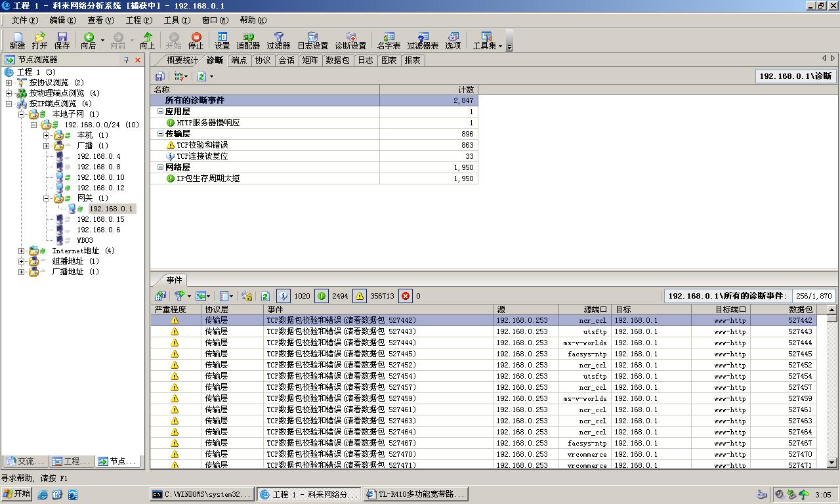Image resolution: width=840 pixels, height=504 pixels.
Task: Open 诊断设置 (Diagnosis settings) toolbar icon
Action: point(350,41)
